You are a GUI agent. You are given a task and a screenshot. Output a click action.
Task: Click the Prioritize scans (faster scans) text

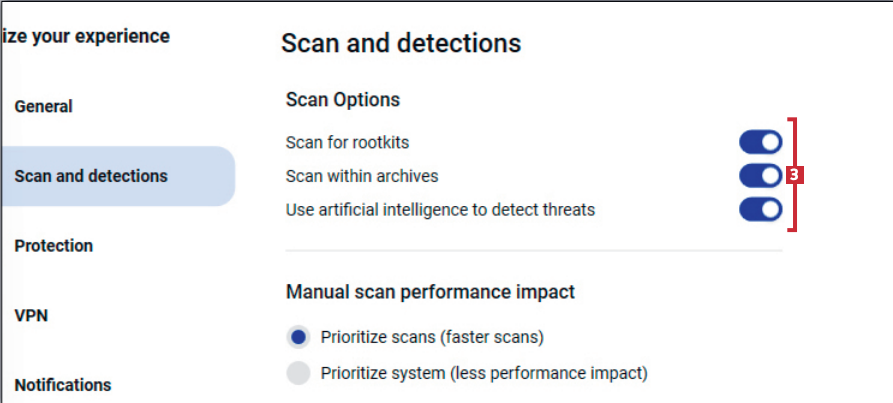432,337
